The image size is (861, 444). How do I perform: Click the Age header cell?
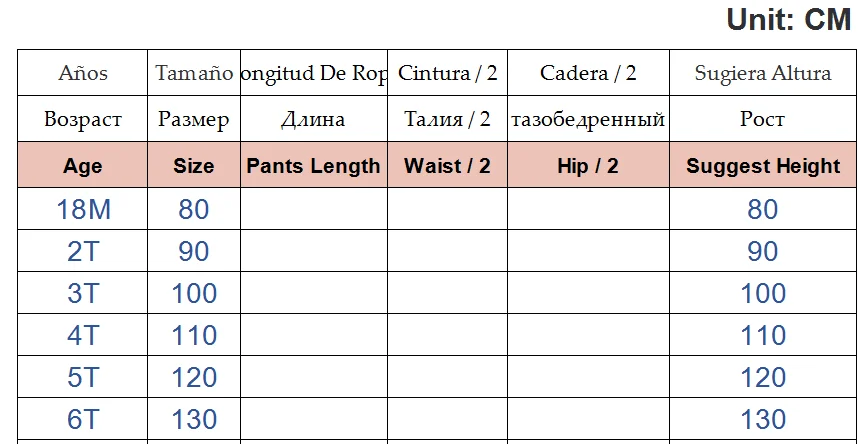click(83, 166)
